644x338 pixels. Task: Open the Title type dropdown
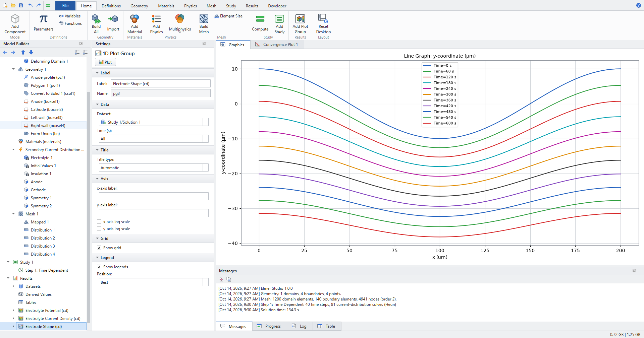click(154, 168)
